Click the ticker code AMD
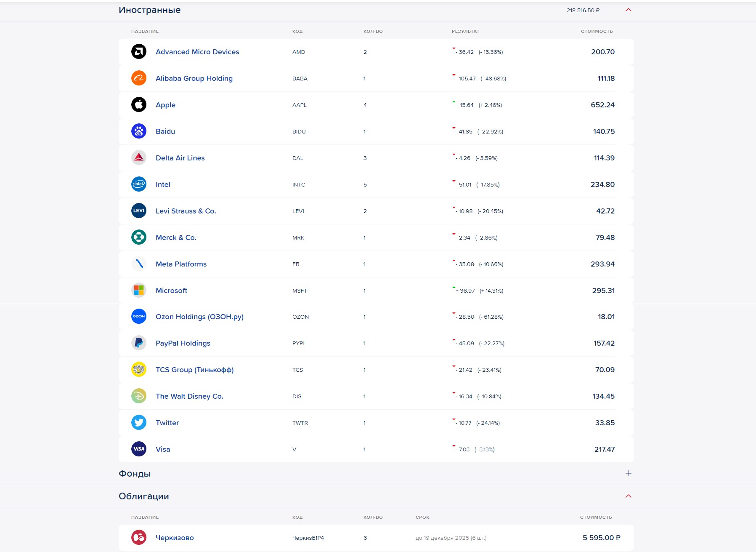This screenshot has height=552, width=756. [299, 52]
